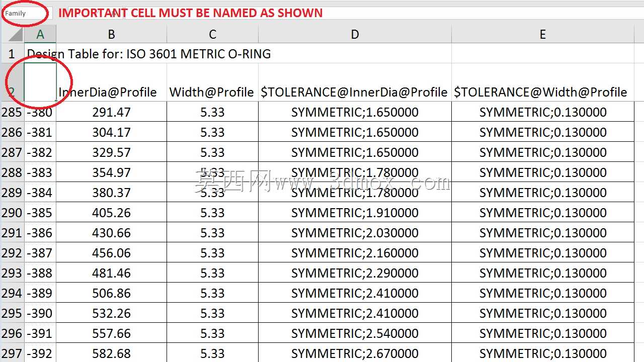This screenshot has width=644, height=362.
Task: Click cell "-385"
Action: (x=40, y=212)
